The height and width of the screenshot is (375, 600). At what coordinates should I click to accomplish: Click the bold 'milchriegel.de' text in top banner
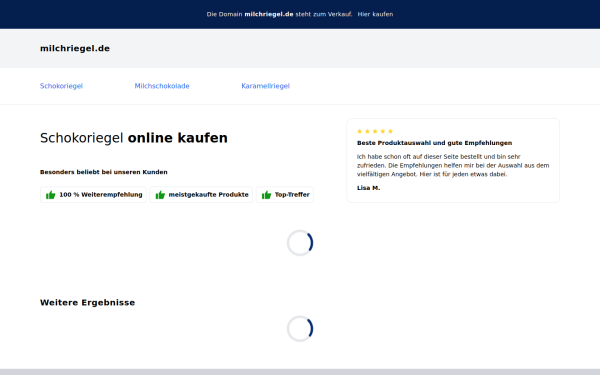(269, 14)
